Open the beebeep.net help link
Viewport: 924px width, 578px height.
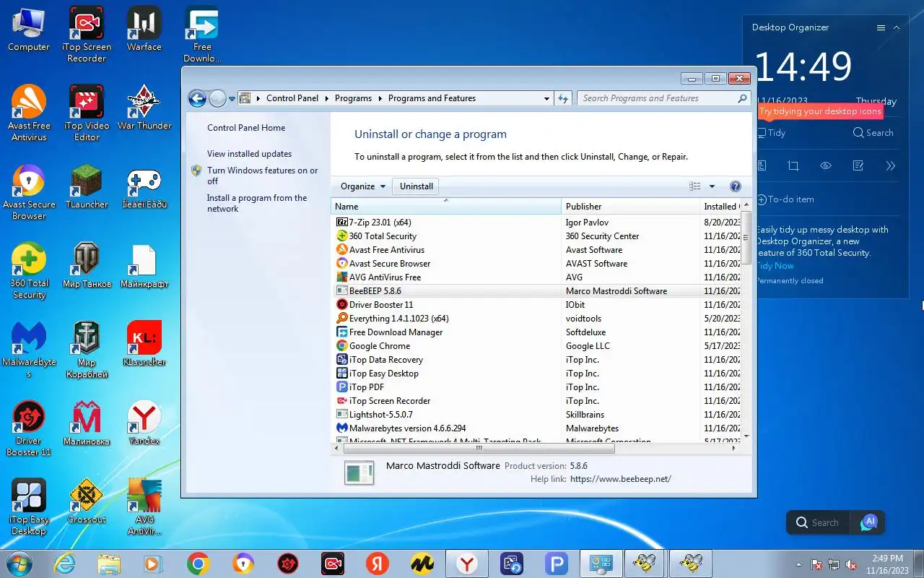pyautogui.click(x=620, y=479)
